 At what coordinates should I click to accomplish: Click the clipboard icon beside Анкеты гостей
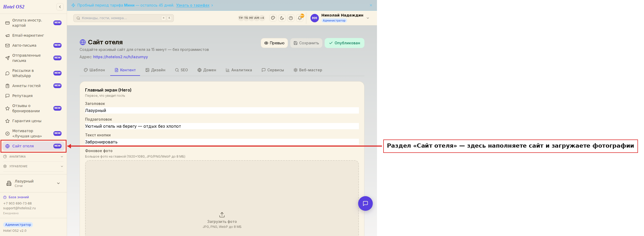(8, 86)
